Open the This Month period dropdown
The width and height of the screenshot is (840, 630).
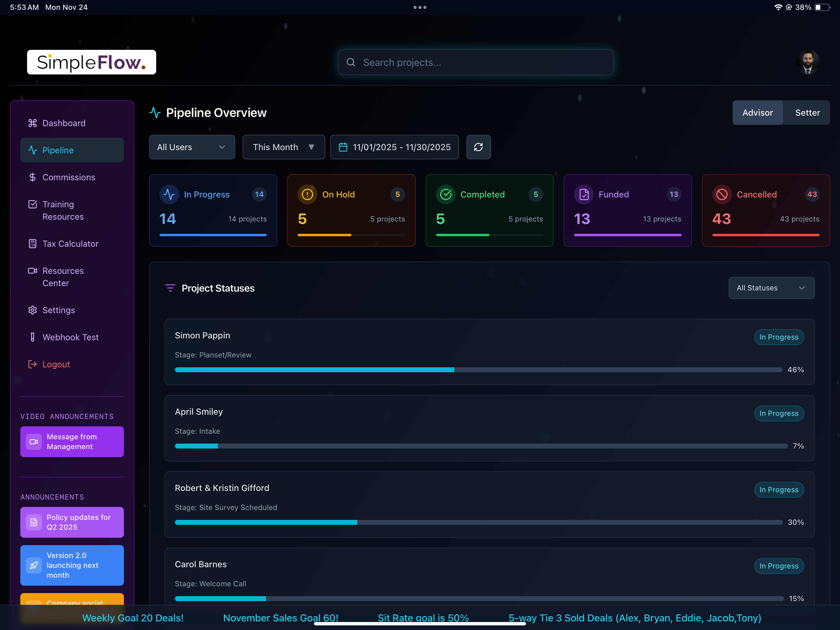pos(284,147)
